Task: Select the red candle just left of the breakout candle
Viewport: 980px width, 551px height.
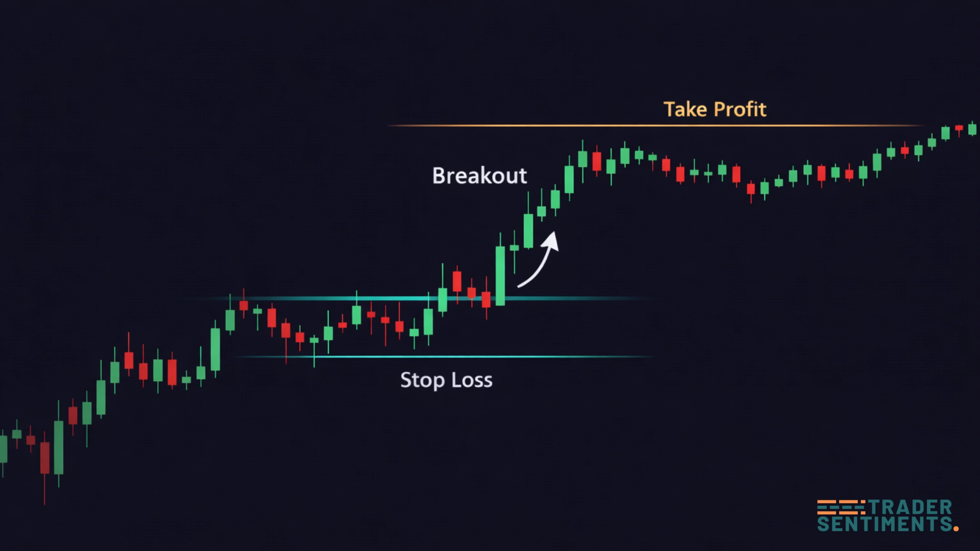Action: (x=486, y=300)
